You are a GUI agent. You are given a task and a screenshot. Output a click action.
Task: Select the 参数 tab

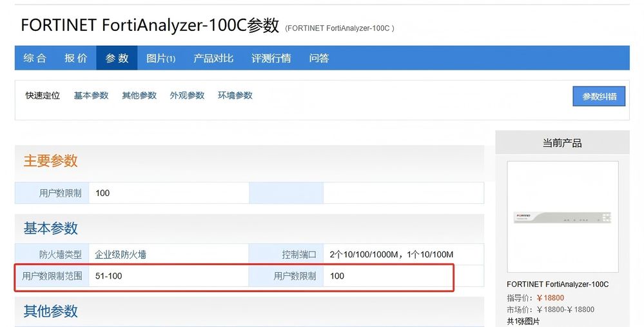click(117, 58)
